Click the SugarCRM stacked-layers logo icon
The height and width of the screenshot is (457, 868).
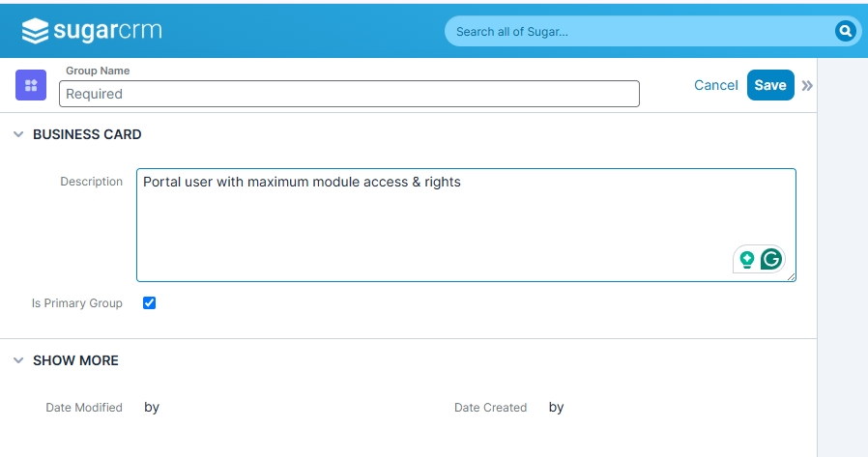click(35, 30)
